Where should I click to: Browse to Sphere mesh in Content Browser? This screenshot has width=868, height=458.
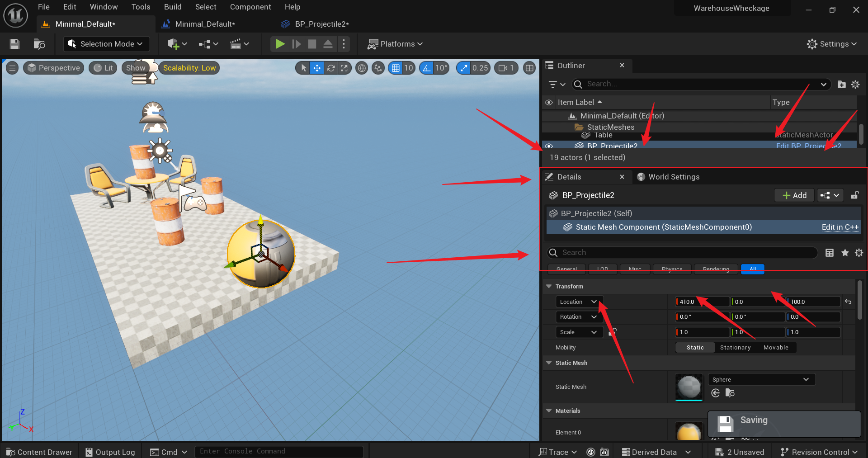coord(730,393)
